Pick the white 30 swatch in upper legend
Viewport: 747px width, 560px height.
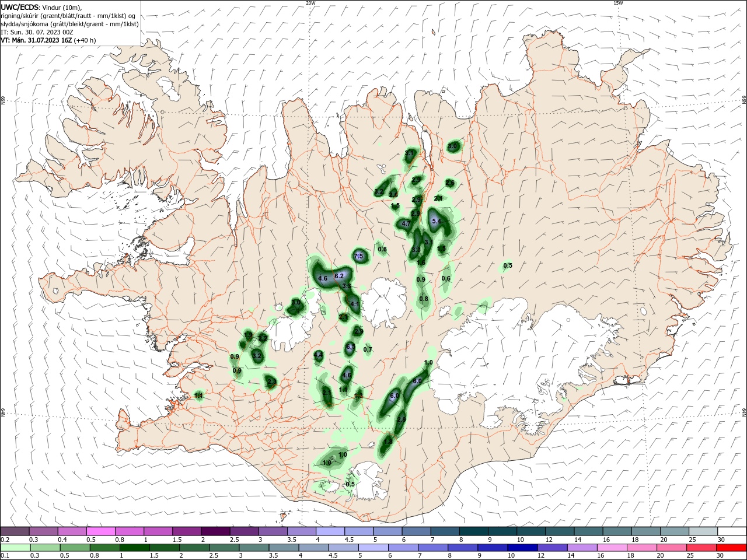(x=731, y=531)
